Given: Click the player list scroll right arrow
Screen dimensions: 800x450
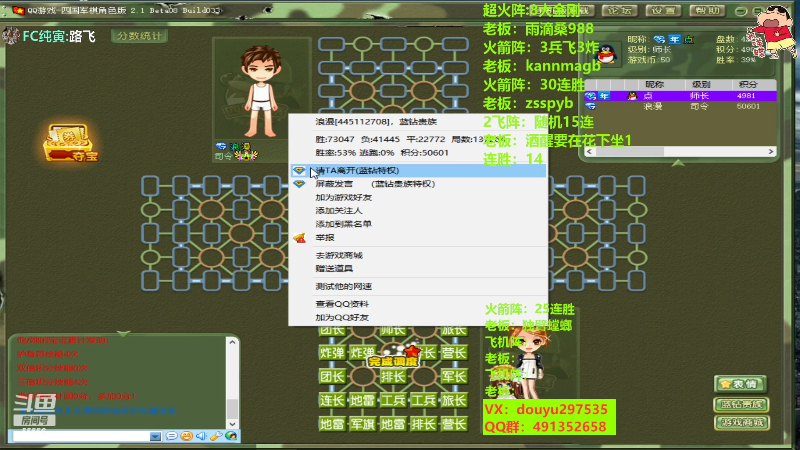Looking at the screenshot, I should 771,152.
